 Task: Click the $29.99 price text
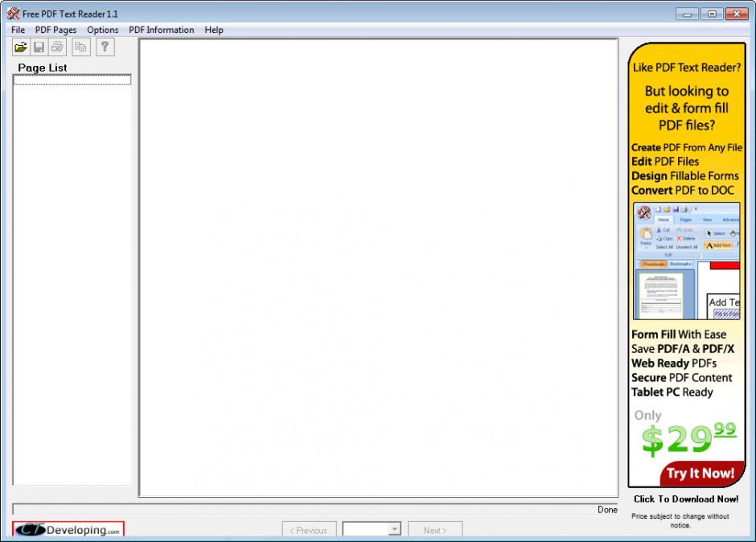tap(688, 439)
